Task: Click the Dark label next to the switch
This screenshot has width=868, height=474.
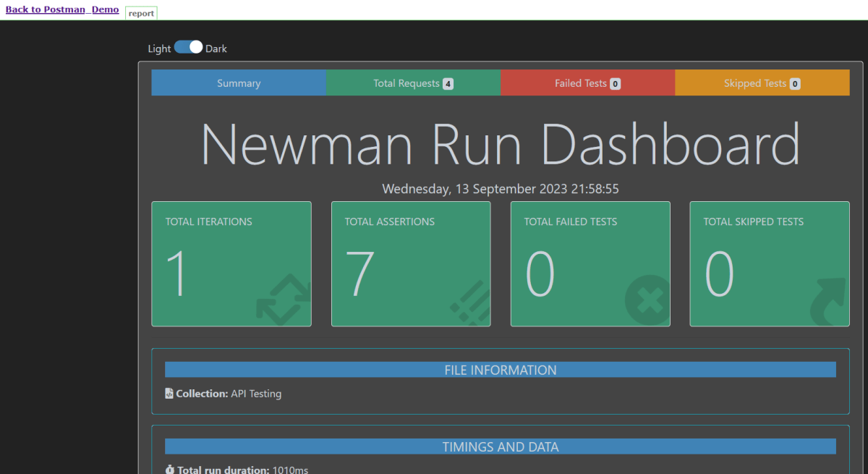Action: (x=216, y=48)
